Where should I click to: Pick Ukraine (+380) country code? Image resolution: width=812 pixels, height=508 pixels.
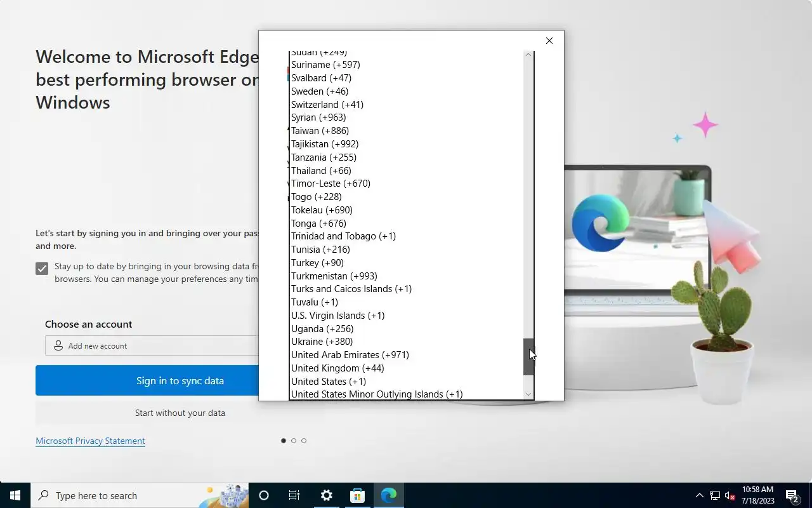[406, 342]
